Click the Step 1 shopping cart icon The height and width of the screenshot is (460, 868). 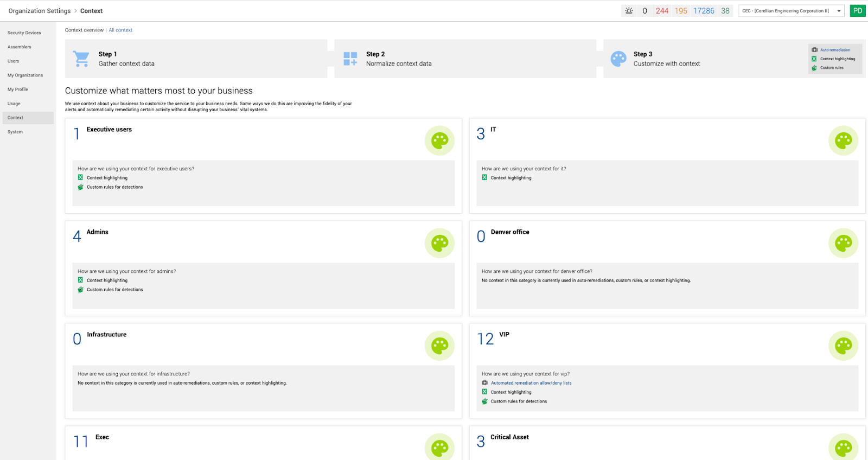81,59
